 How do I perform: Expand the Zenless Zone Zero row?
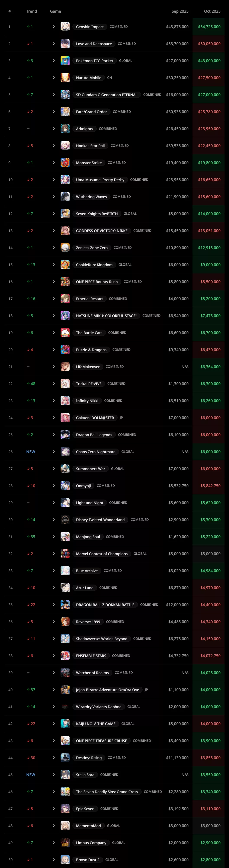(54, 248)
